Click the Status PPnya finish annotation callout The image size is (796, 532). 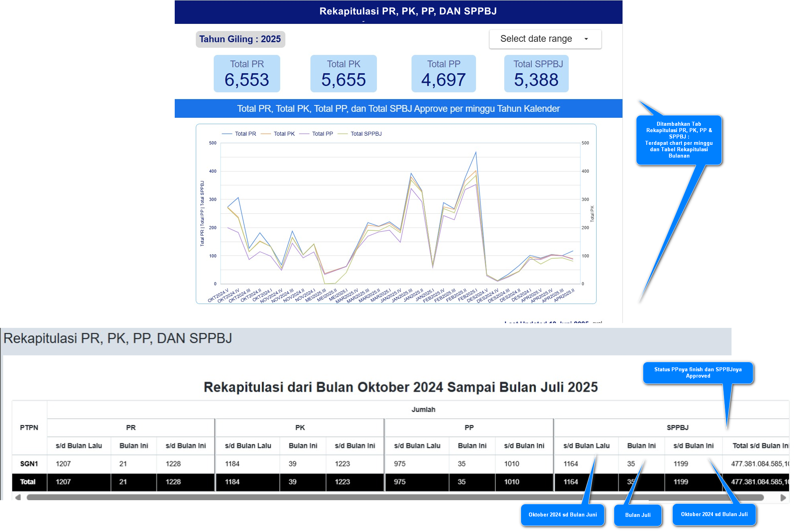tap(698, 372)
